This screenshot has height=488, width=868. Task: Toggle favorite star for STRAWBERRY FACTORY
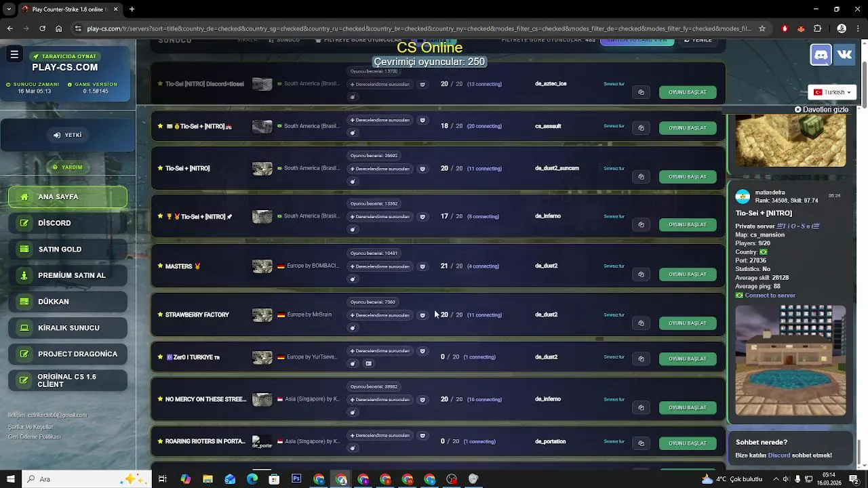(x=160, y=314)
